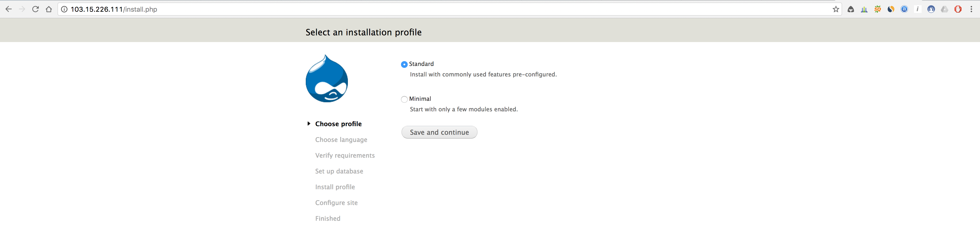The image size is (980, 237).
Task: Click the Choose language step
Action: (x=341, y=139)
